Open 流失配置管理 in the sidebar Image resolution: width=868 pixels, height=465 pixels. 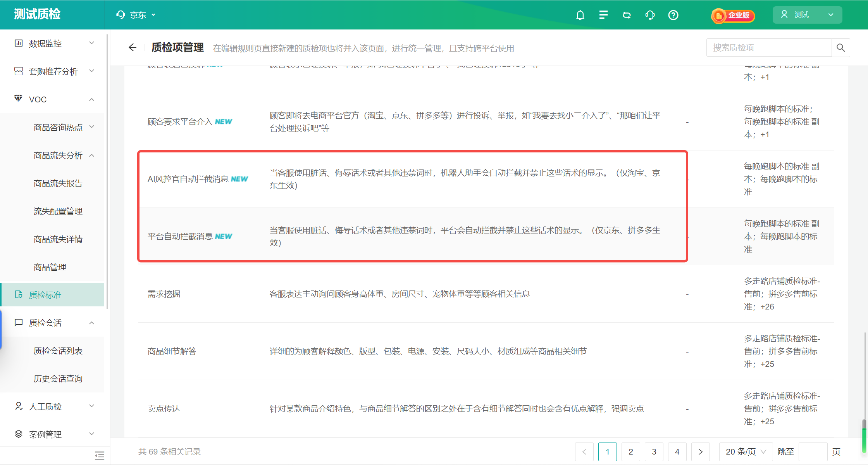pyautogui.click(x=58, y=211)
